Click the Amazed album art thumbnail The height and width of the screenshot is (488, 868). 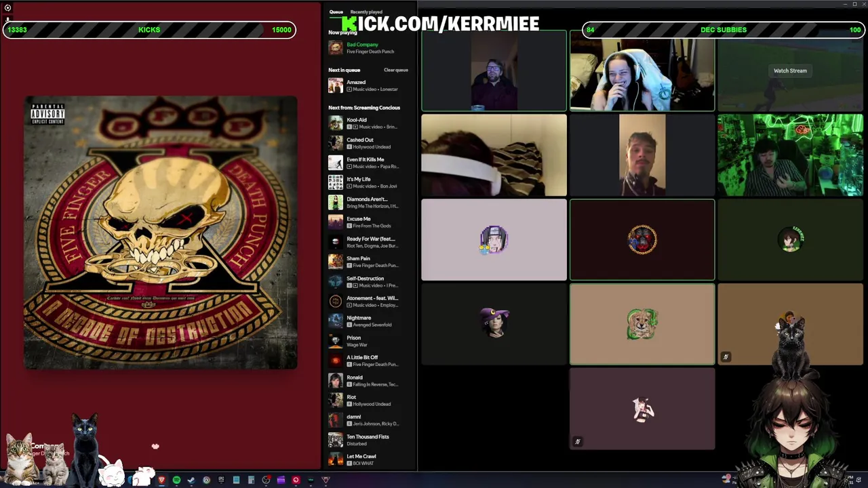coord(335,85)
